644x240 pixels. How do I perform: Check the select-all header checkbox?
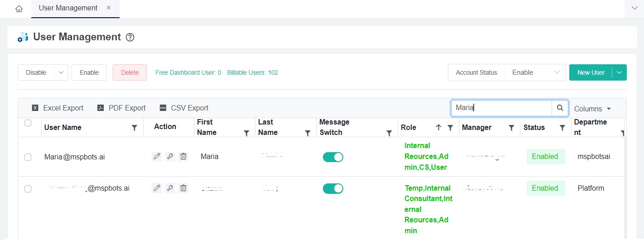(x=28, y=123)
